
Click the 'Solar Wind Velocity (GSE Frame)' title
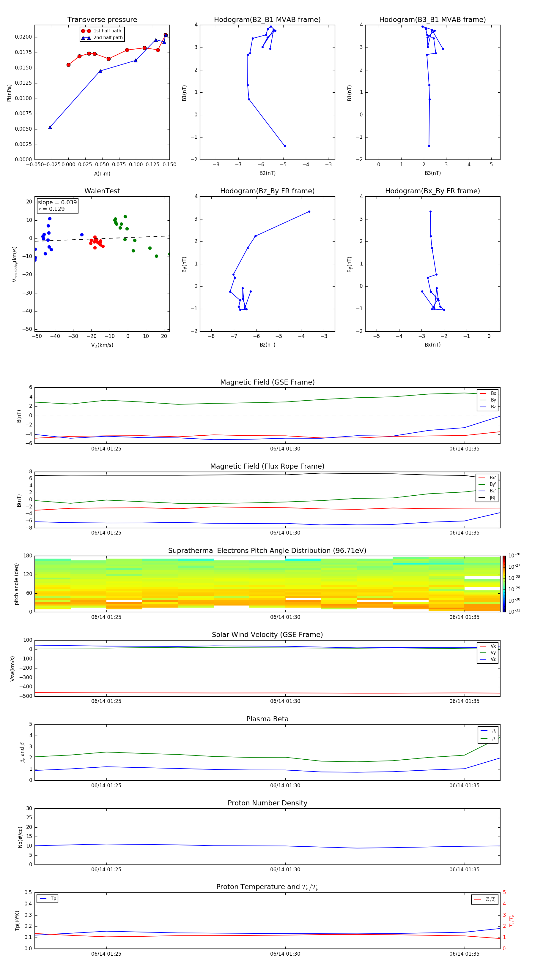click(267, 635)
